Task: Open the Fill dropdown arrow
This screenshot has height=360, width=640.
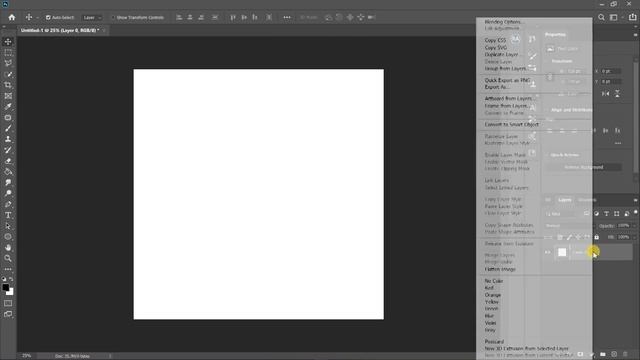Action: coord(634,237)
